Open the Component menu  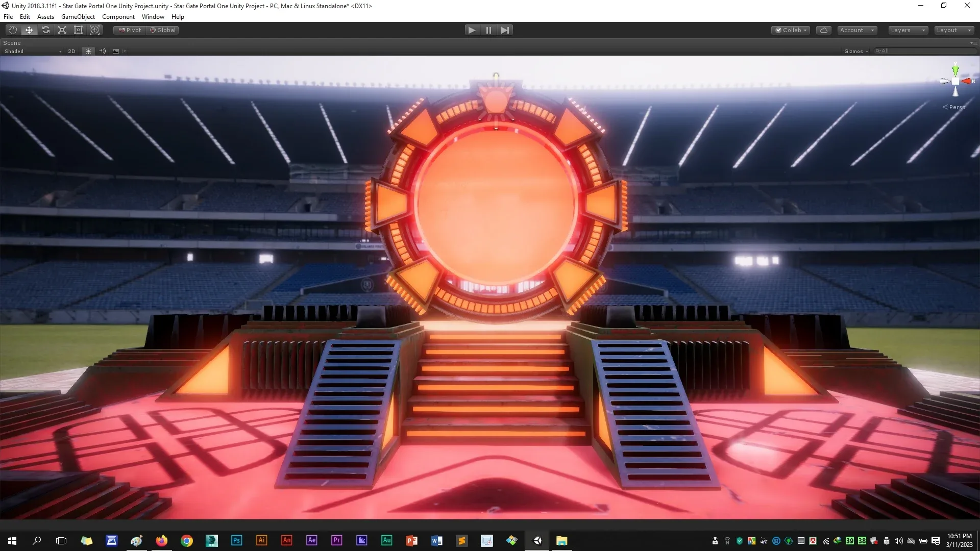(118, 16)
